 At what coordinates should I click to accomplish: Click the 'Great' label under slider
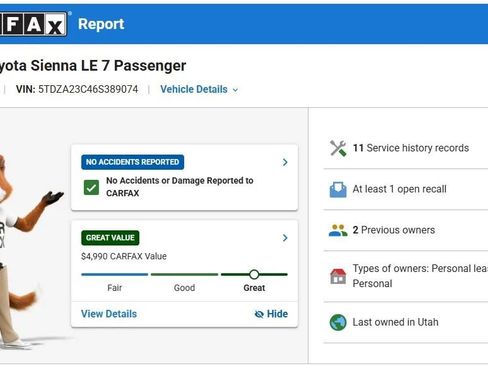point(254,288)
